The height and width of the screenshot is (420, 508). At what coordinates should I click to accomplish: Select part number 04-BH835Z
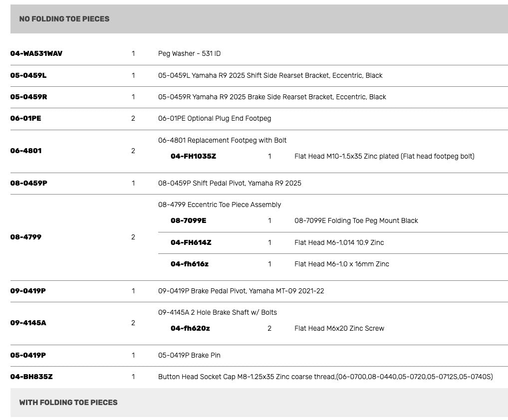[x=31, y=377]
